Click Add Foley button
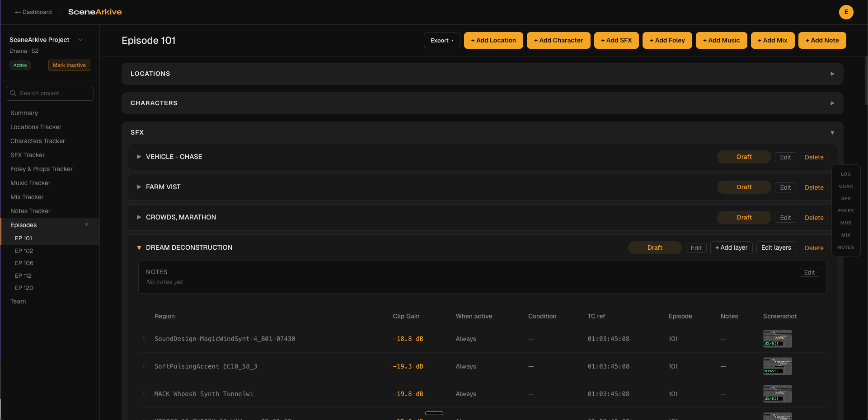This screenshot has height=420, width=868. click(x=667, y=40)
